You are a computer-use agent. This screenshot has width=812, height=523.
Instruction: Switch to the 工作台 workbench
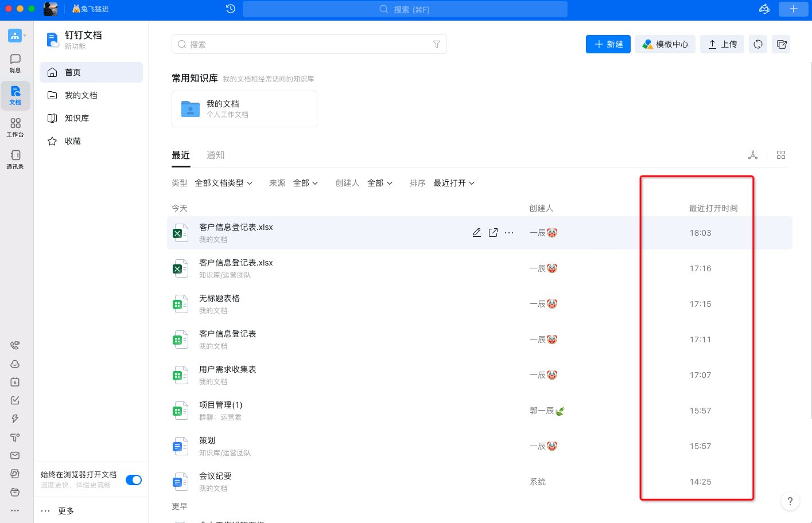[15, 127]
